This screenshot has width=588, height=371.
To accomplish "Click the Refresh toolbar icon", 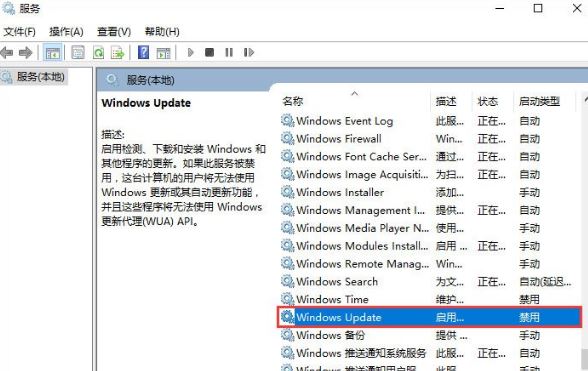I will coord(98,53).
